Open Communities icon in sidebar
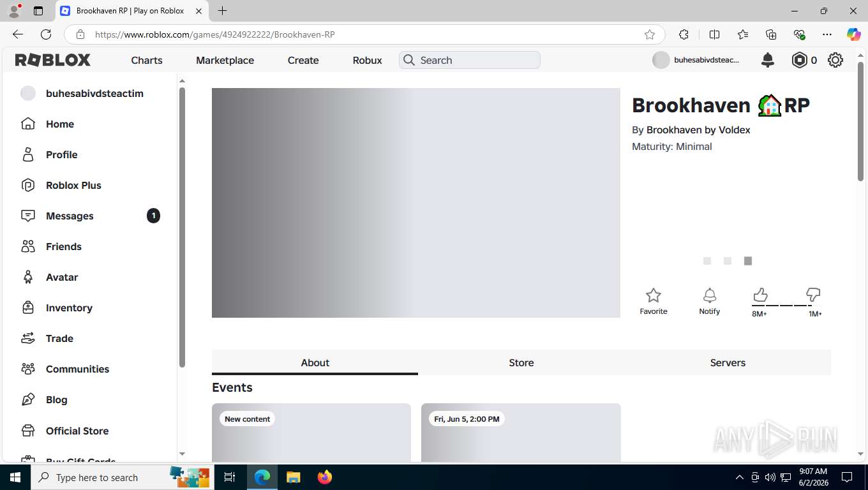868x490 pixels. (x=28, y=369)
